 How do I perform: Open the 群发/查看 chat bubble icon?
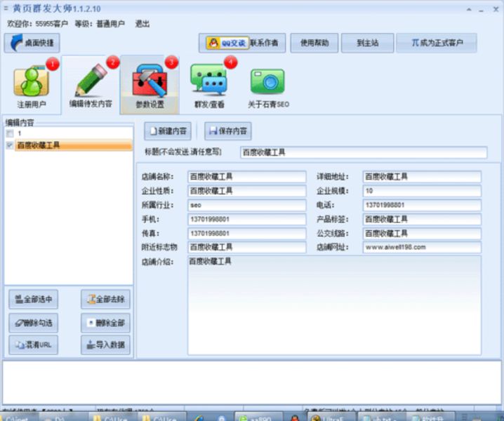pos(209,83)
